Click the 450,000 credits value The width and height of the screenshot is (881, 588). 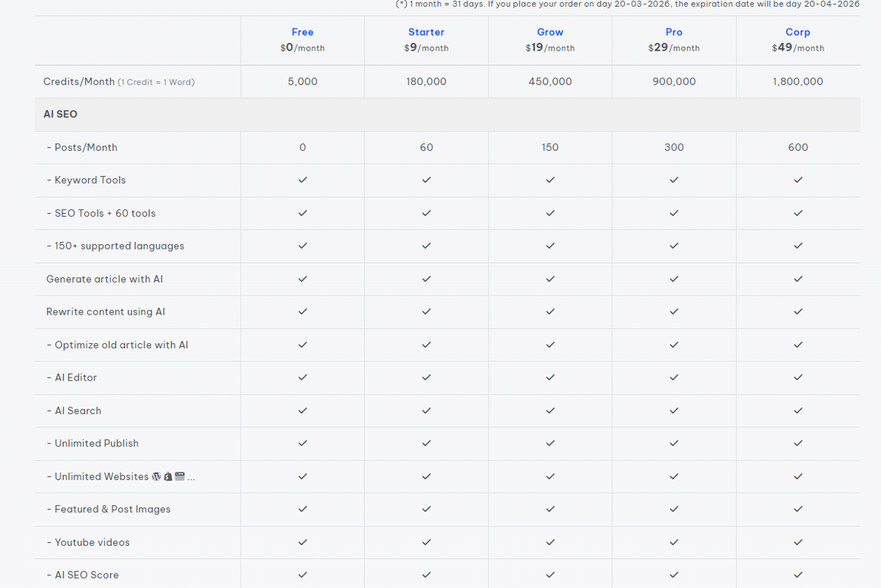(x=550, y=81)
